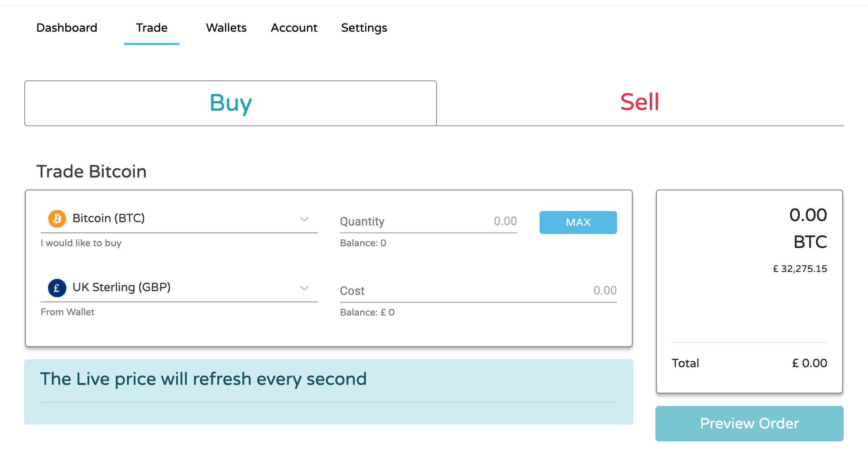Focus the Quantity input field
This screenshot has width=868, height=465.
pyautogui.click(x=450, y=221)
